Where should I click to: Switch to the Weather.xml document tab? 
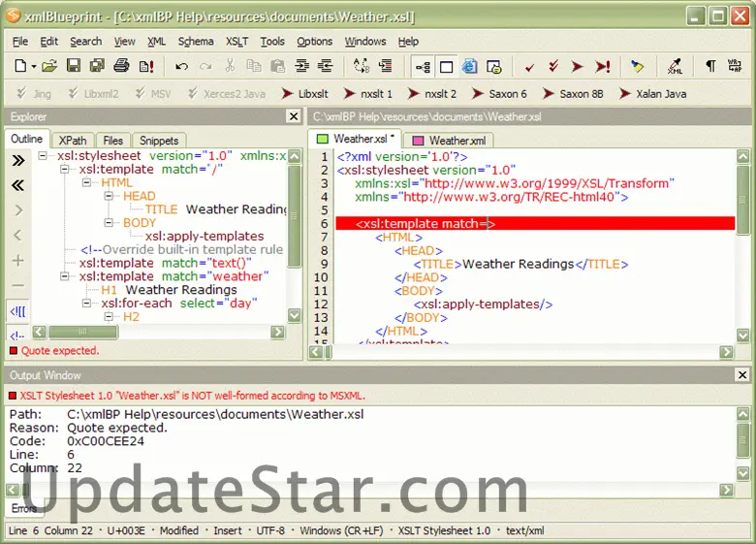[x=450, y=141]
